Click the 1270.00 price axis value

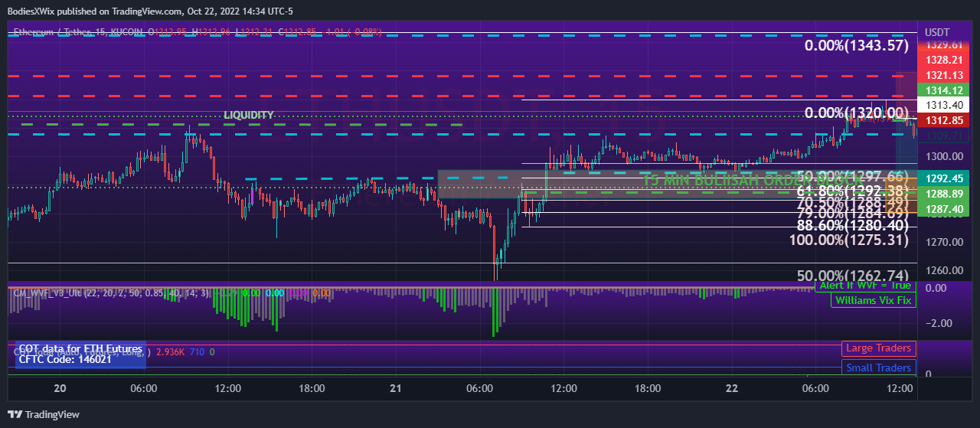tap(943, 242)
